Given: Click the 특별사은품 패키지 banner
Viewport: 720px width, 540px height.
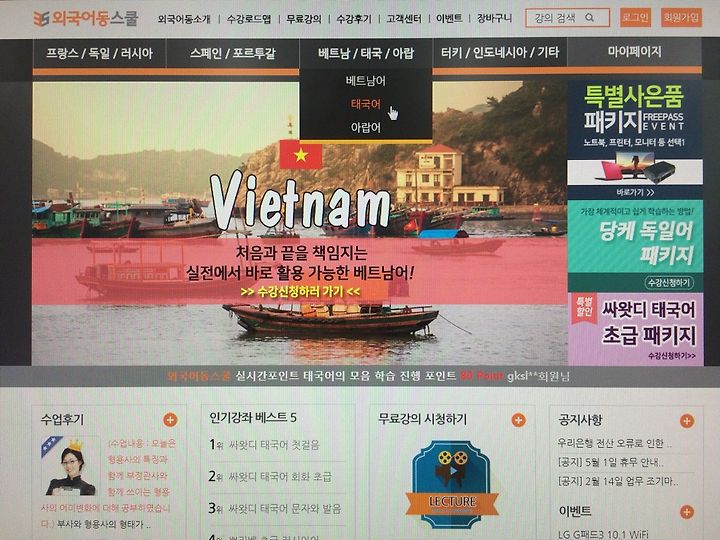Looking at the screenshot, I should coord(635,140).
